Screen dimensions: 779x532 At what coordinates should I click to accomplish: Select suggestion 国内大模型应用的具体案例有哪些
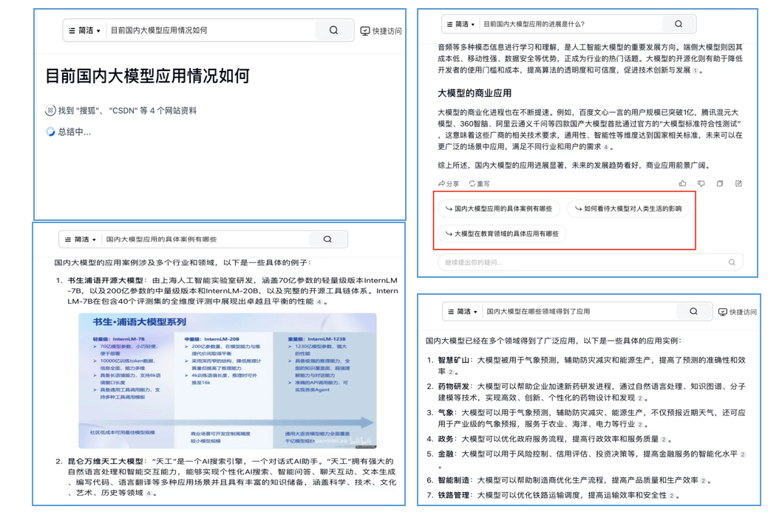point(499,208)
